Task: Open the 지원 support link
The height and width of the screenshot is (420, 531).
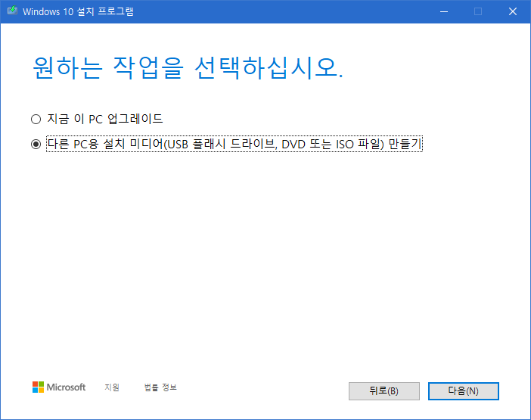Action: point(112,387)
